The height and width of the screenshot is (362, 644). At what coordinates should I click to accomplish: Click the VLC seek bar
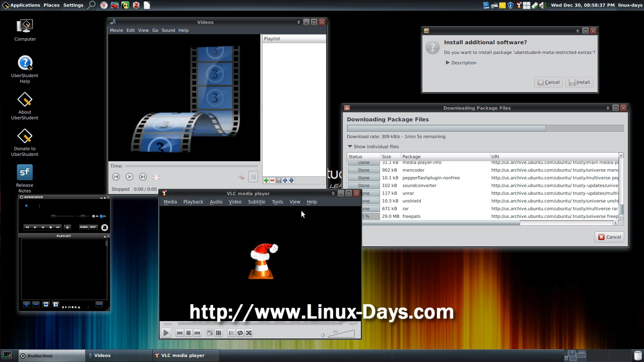pyautogui.click(x=260, y=324)
